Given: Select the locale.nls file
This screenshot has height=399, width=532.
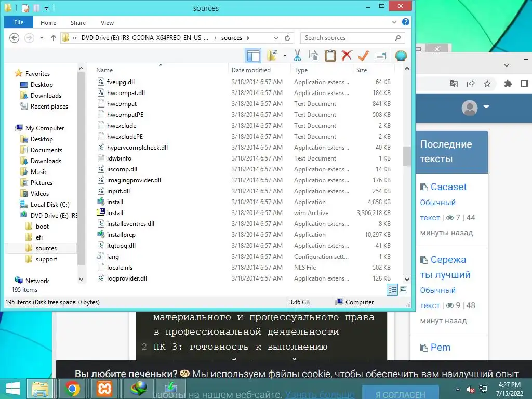Looking at the screenshot, I should click(x=119, y=268).
